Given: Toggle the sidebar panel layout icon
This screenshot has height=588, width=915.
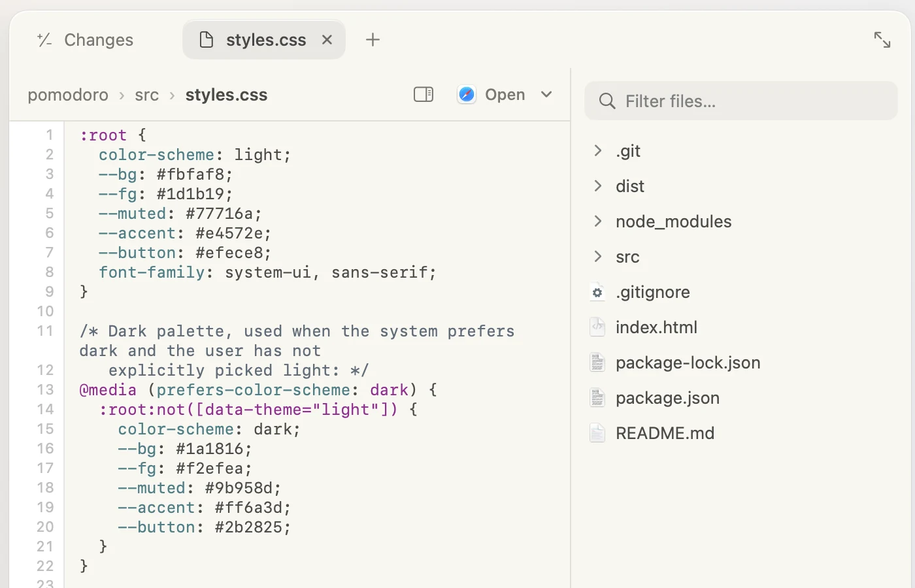Looking at the screenshot, I should pos(424,95).
